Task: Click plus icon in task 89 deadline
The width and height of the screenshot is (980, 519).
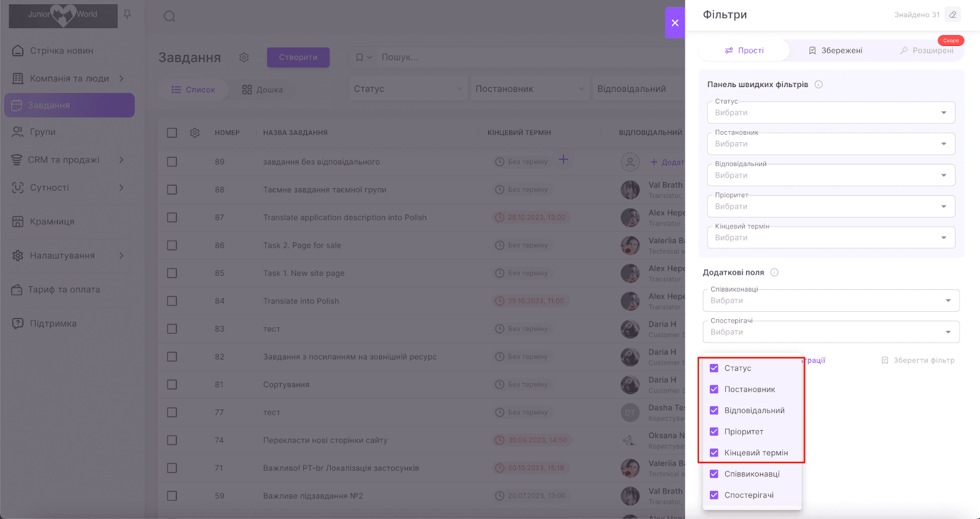Action: [563, 160]
